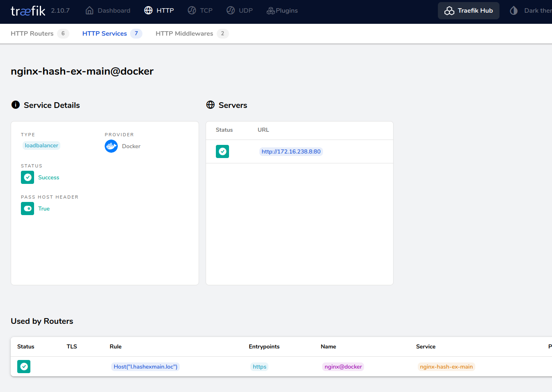Viewport: 552px width, 392px height.
Task: Toggle the Dark theme switch
Action: tap(530, 11)
